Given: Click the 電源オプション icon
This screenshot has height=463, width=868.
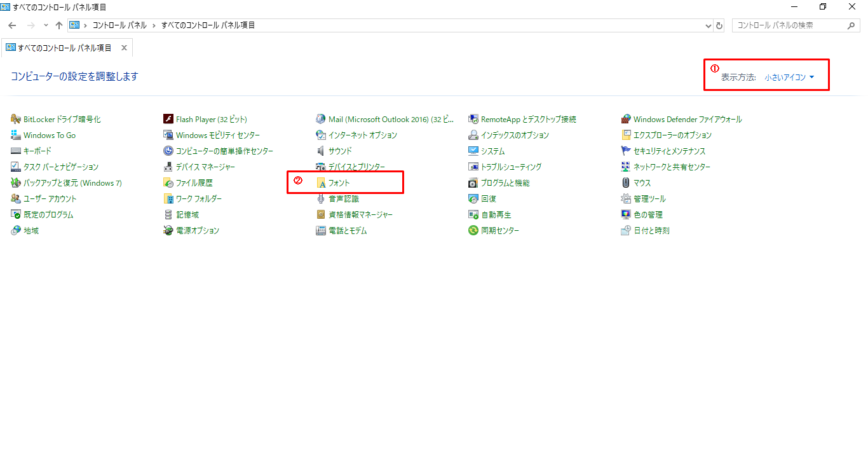Looking at the screenshot, I should click(x=168, y=231).
